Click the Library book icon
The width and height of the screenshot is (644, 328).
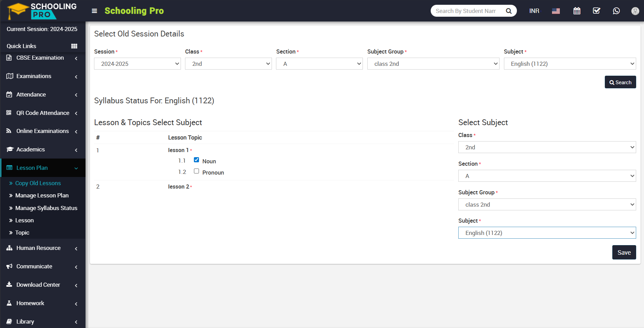point(9,322)
